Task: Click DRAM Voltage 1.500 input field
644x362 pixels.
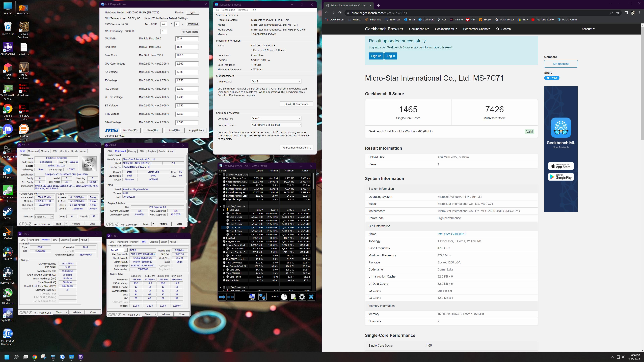Action: (187, 122)
